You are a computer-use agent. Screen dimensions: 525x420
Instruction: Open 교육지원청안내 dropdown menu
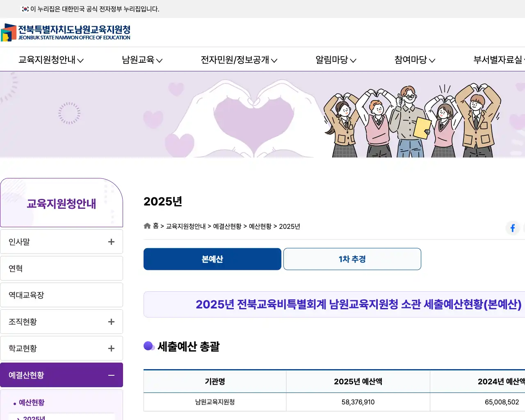51,60
